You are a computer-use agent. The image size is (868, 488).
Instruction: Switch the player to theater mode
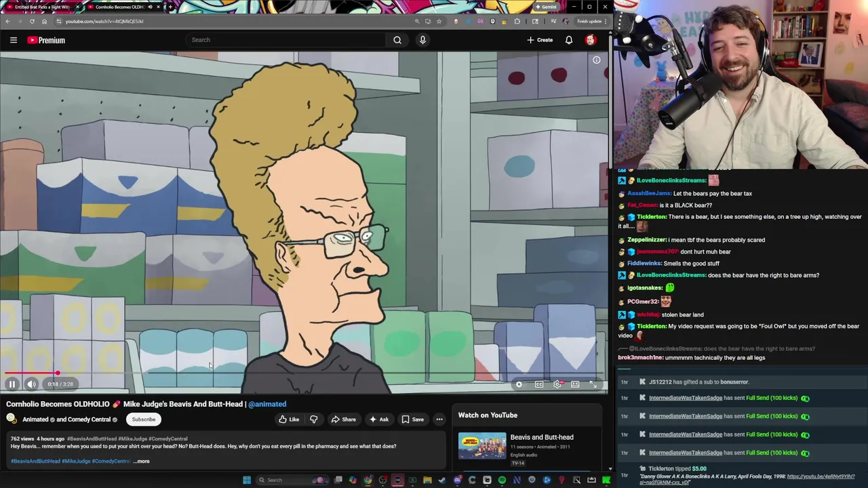pyautogui.click(x=575, y=384)
